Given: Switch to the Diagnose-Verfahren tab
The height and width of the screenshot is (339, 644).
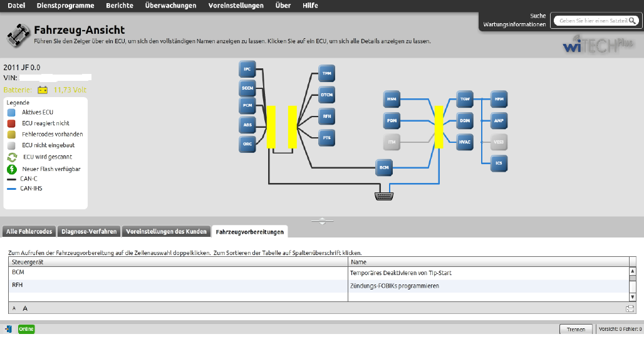Looking at the screenshot, I should (x=89, y=231).
